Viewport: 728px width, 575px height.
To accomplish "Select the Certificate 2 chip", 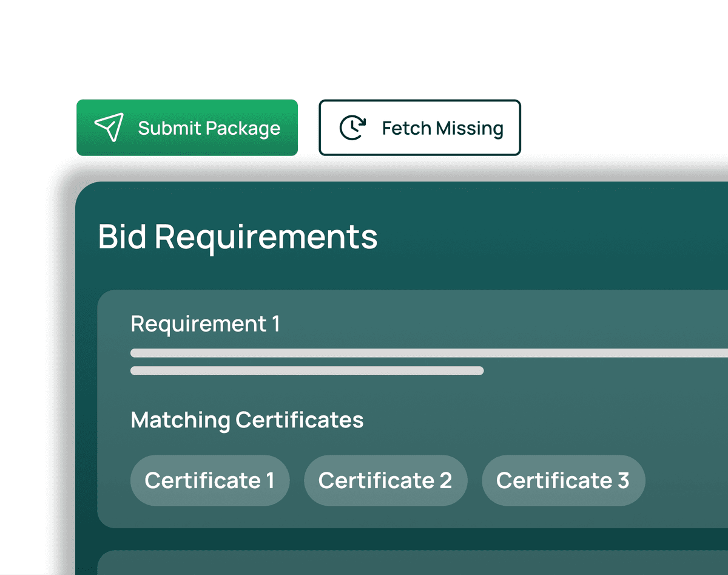I will [385, 480].
